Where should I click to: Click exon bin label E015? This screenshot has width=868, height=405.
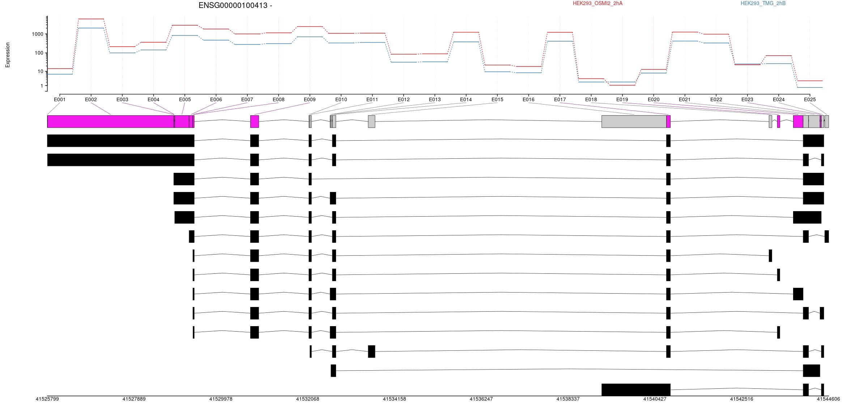pyautogui.click(x=497, y=99)
